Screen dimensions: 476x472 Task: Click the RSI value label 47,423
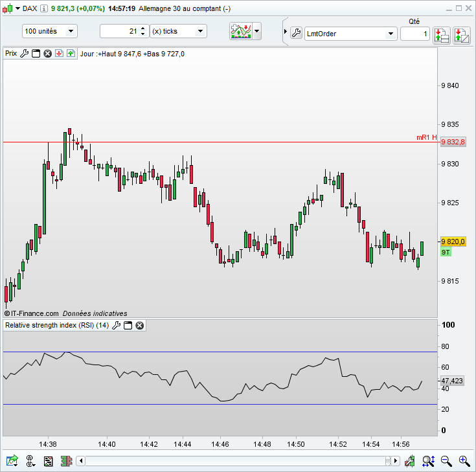[x=452, y=381]
